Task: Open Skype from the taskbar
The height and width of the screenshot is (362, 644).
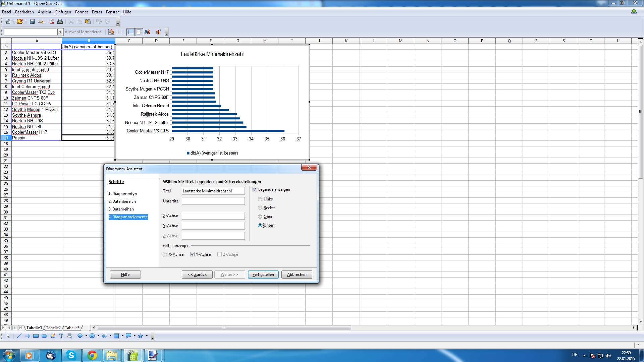Action: [x=71, y=355]
